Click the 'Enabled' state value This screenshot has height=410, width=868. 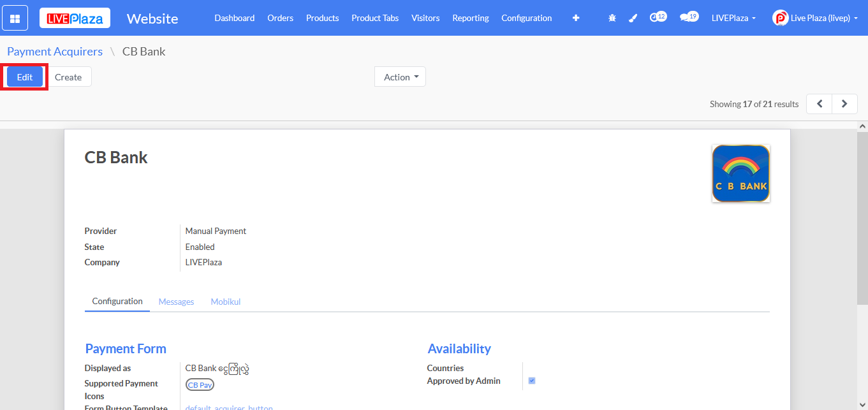(200, 247)
